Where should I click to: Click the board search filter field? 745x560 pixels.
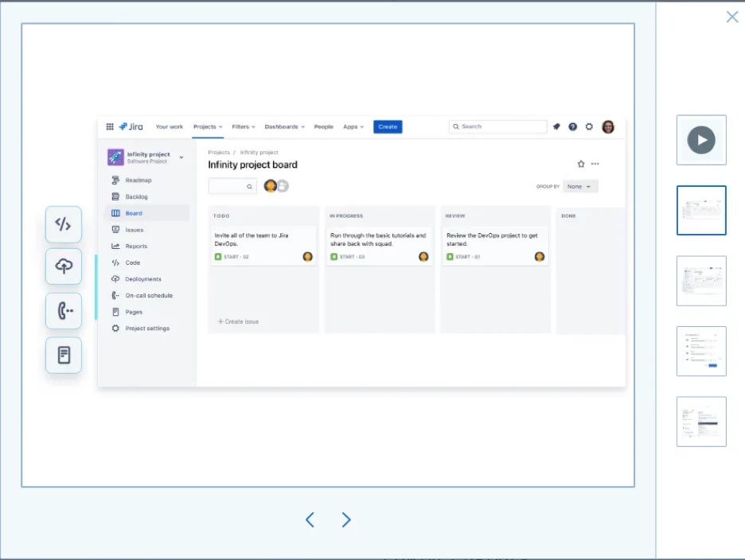point(232,187)
